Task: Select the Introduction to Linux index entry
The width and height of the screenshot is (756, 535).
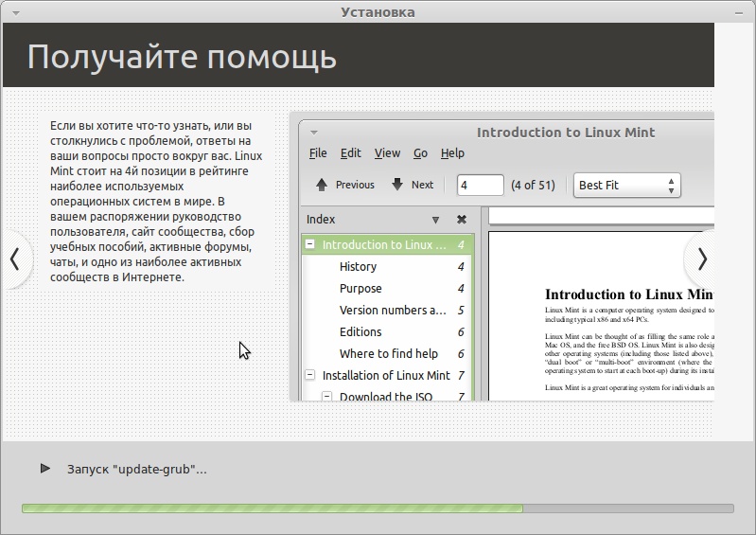Action: pyautogui.click(x=388, y=244)
